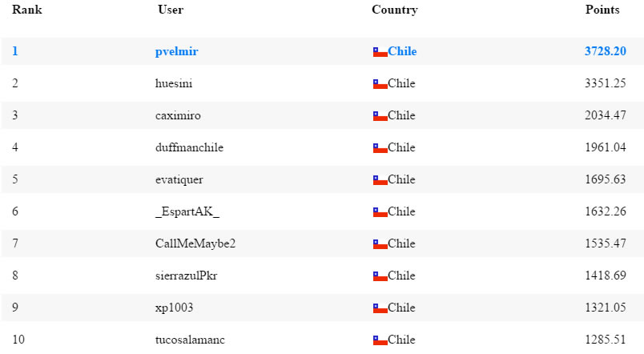Viewport: 644px width, 354px height.
Task: Click the flag icon in duffmanchile's row
Action: (x=380, y=148)
